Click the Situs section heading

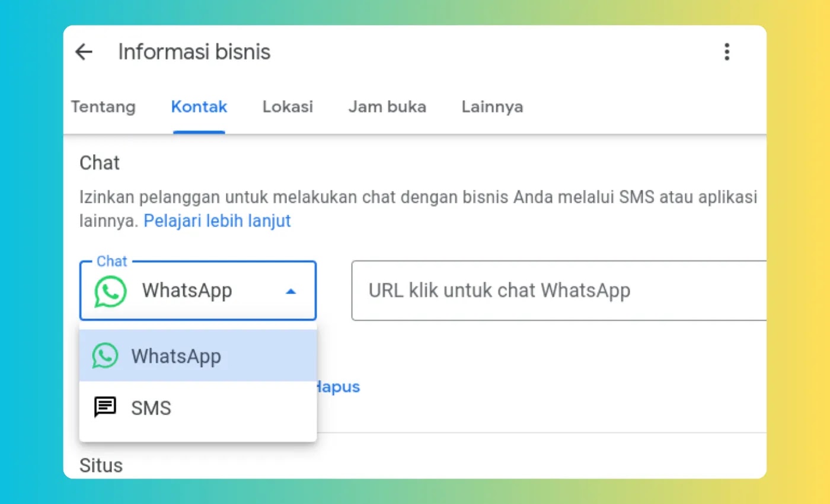pyautogui.click(x=101, y=465)
